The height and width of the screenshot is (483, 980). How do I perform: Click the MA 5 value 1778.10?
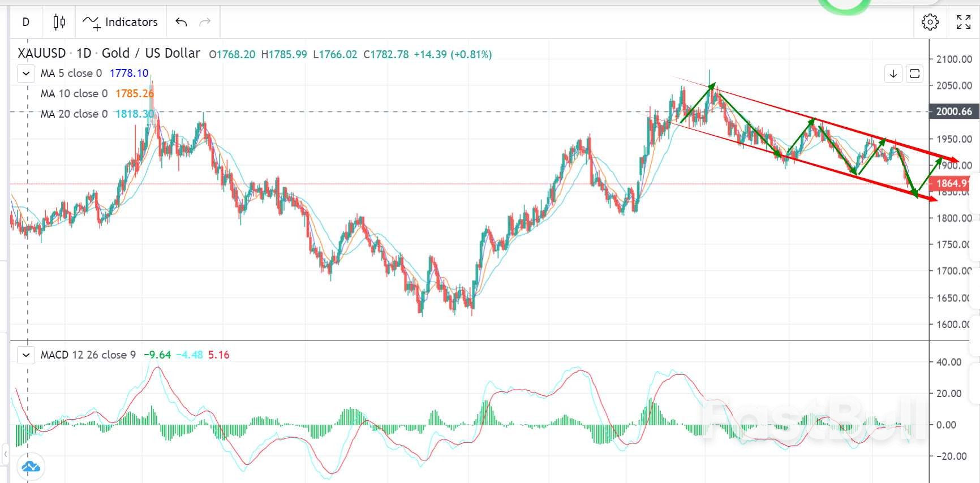tap(129, 73)
